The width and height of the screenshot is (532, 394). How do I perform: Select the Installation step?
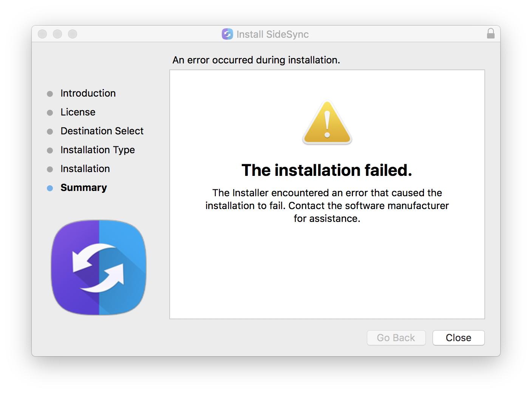85,169
